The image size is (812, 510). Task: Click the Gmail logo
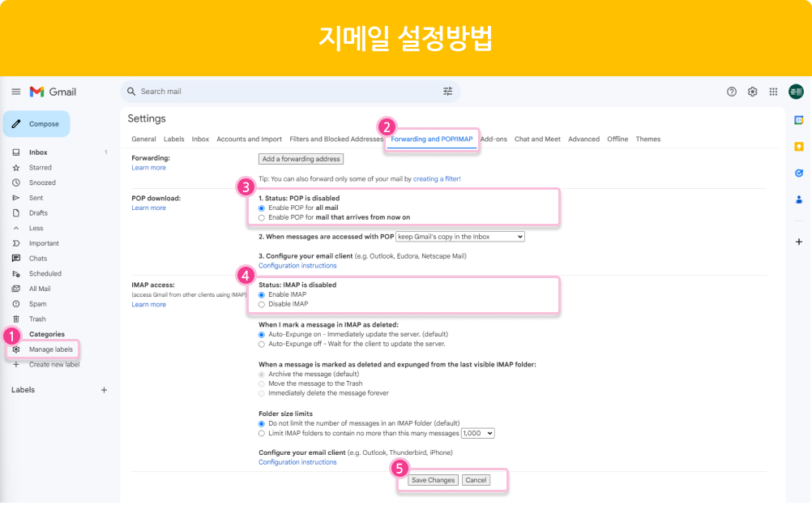point(53,92)
